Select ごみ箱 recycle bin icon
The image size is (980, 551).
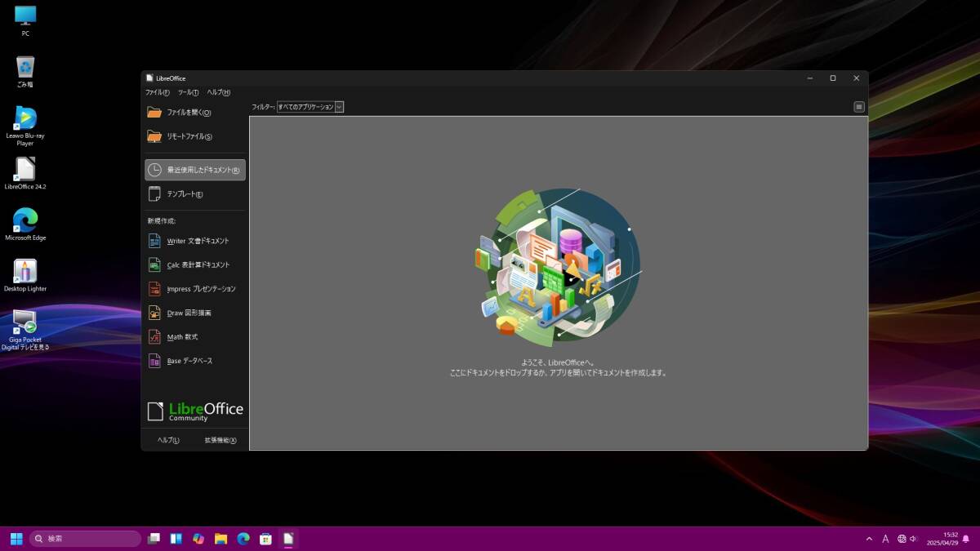25,72
